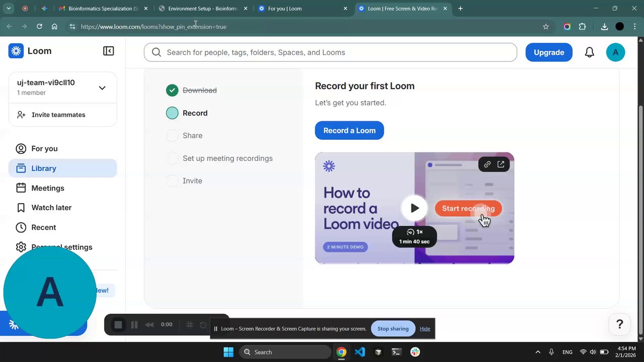Viewport: 644px width, 362px height.
Task: Open tab search dropdown arrow
Action: tap(9, 9)
